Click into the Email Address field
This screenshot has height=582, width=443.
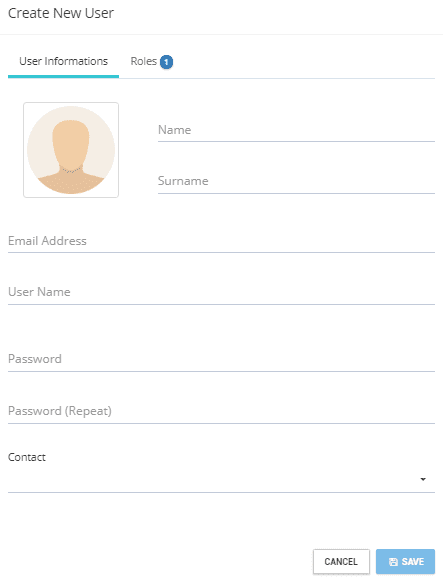(221, 241)
